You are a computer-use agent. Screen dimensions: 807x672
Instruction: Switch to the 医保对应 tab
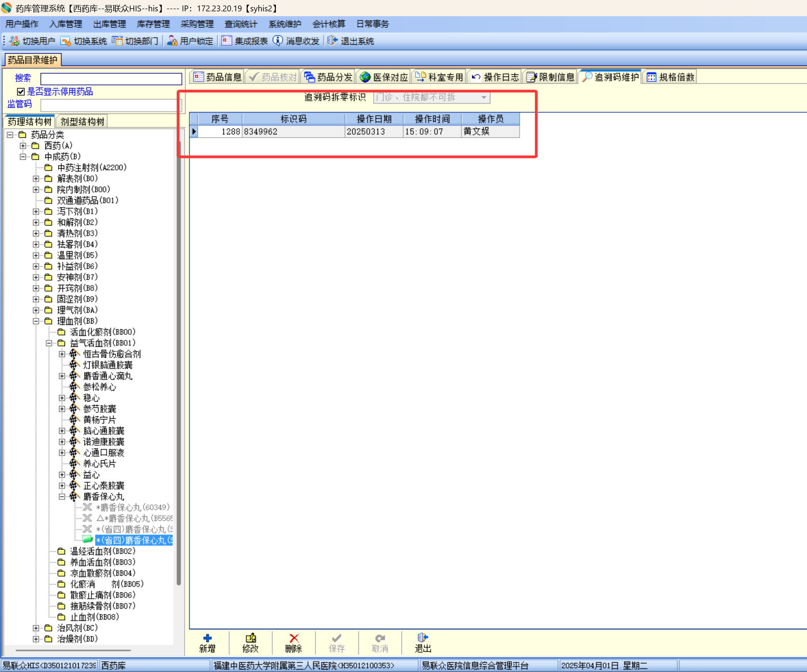[x=384, y=77]
